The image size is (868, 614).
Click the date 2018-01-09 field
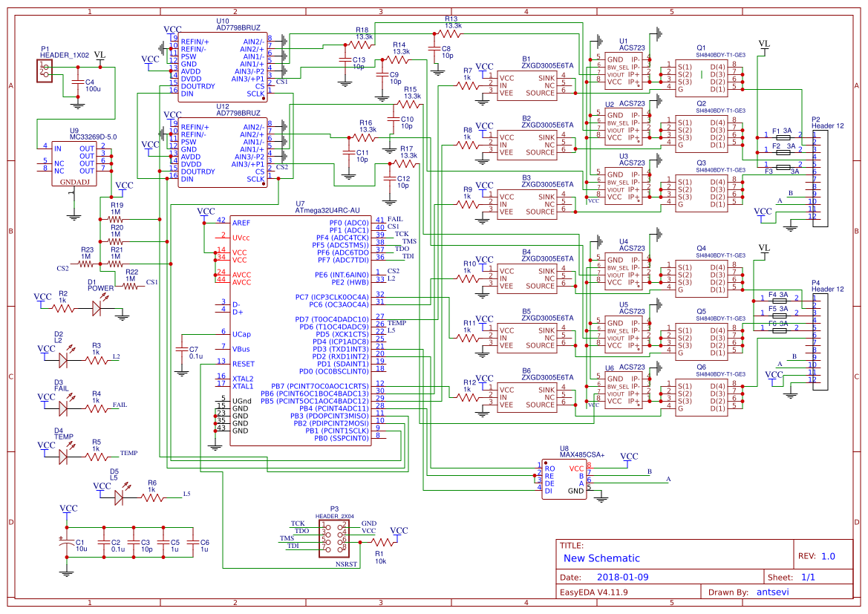[x=622, y=577]
